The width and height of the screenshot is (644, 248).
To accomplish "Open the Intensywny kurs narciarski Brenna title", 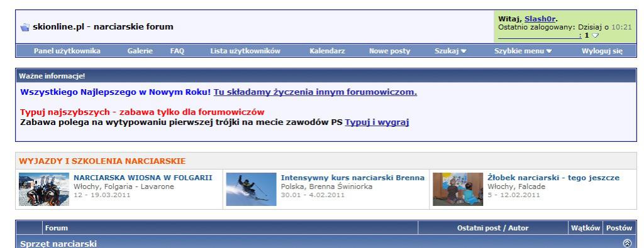I will tap(352, 178).
